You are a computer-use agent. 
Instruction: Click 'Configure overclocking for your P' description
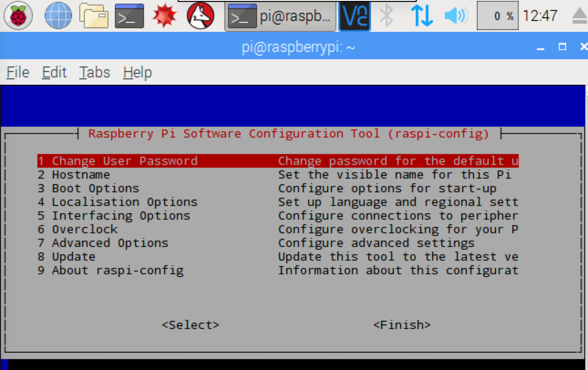(398, 229)
